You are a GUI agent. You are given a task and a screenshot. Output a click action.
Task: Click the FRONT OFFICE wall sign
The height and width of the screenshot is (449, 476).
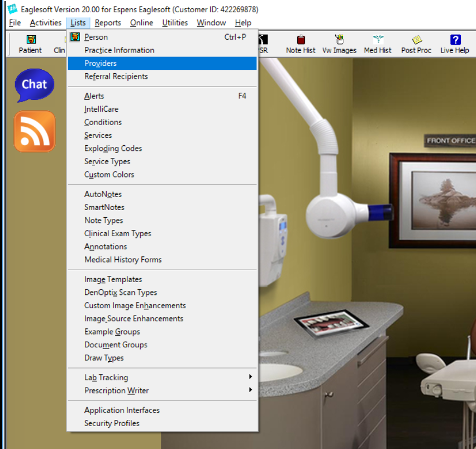click(450, 141)
